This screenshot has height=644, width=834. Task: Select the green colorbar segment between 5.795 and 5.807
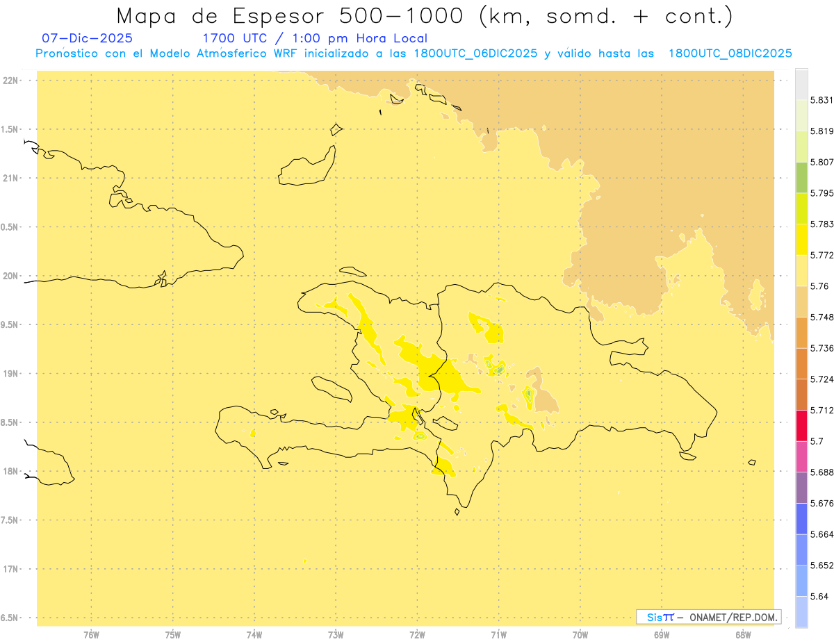coord(801,177)
